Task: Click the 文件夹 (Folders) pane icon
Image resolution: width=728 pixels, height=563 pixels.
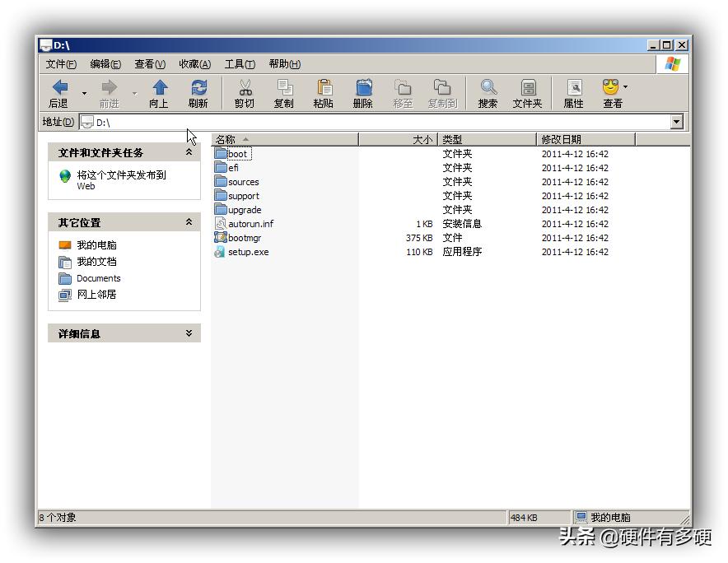Action: click(x=527, y=87)
